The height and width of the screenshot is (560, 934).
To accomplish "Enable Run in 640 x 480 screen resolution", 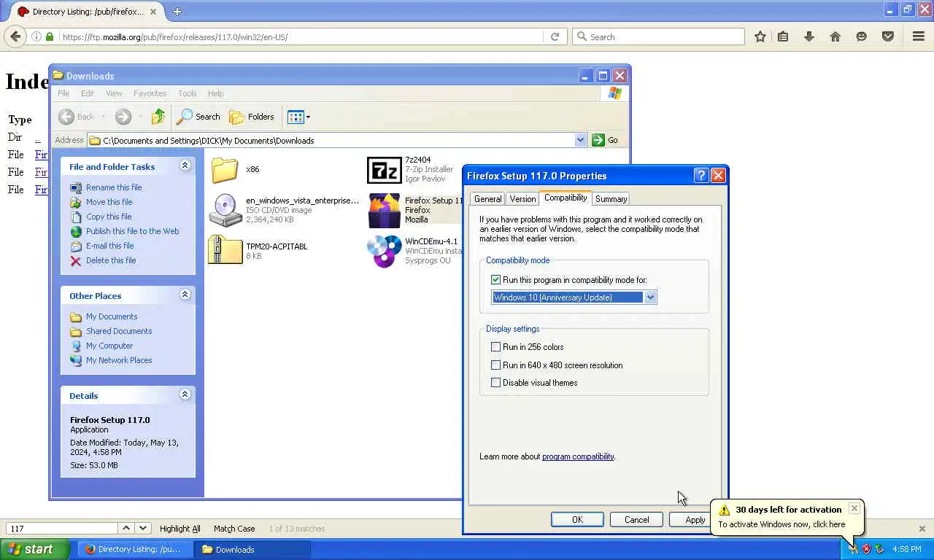I will point(496,365).
